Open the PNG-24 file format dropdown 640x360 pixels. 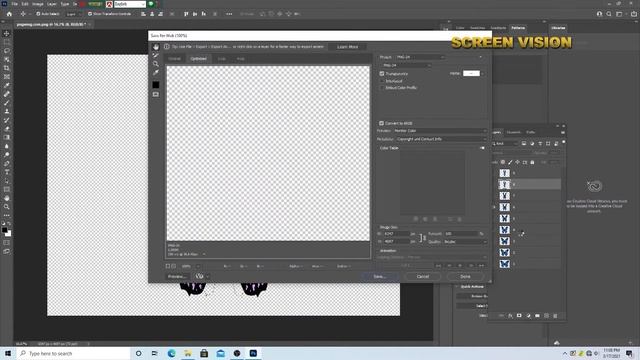tap(406, 65)
